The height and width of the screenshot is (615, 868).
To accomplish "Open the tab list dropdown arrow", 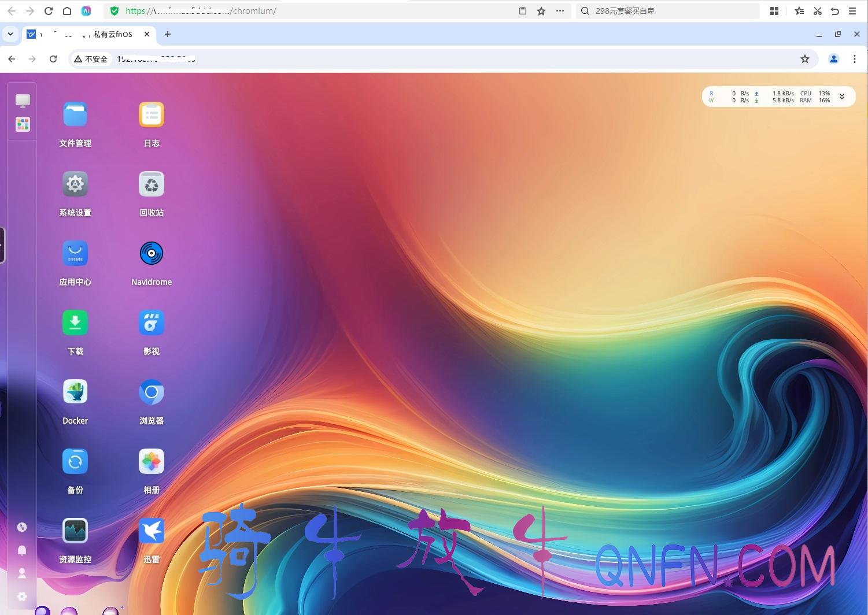I will (10, 34).
